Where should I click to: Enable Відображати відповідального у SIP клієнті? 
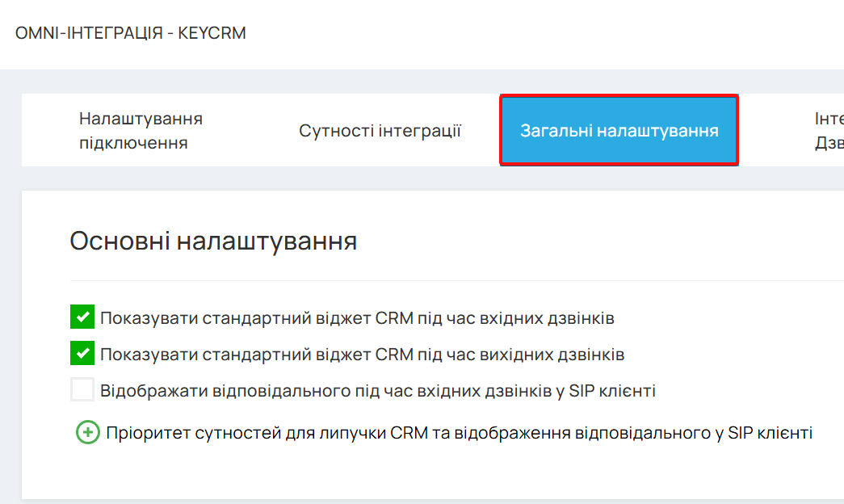click(82, 389)
